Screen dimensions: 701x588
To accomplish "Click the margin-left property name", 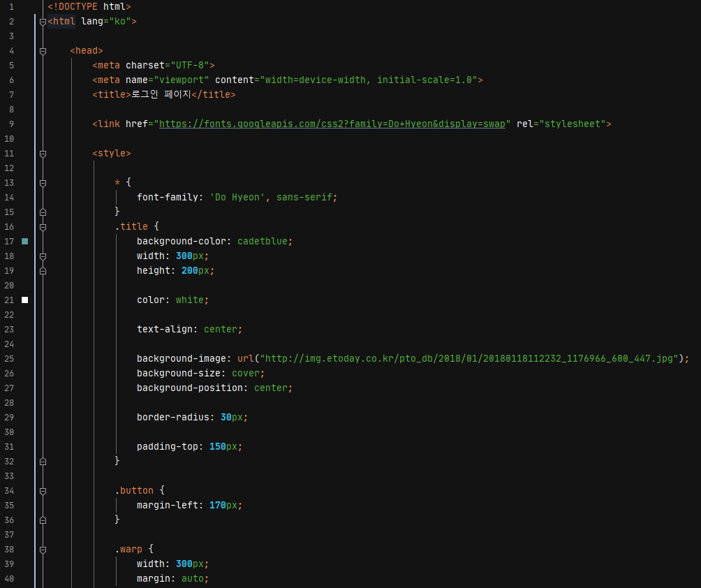I will [x=168, y=506].
